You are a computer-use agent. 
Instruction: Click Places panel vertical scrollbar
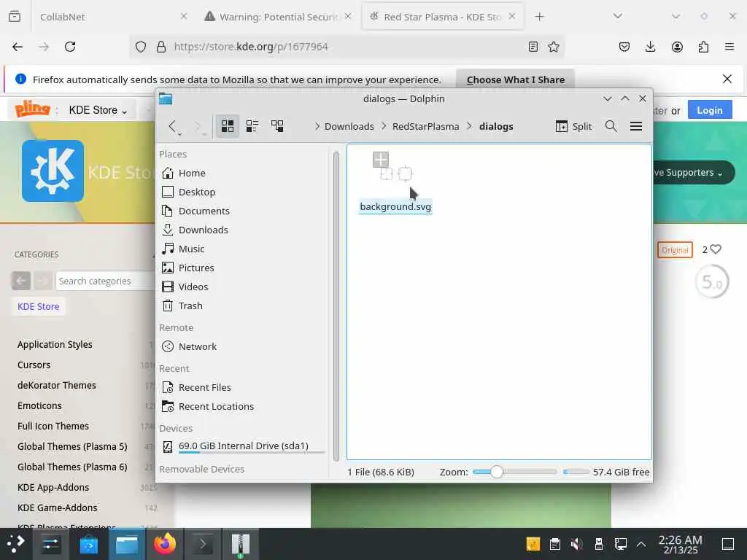[336, 306]
